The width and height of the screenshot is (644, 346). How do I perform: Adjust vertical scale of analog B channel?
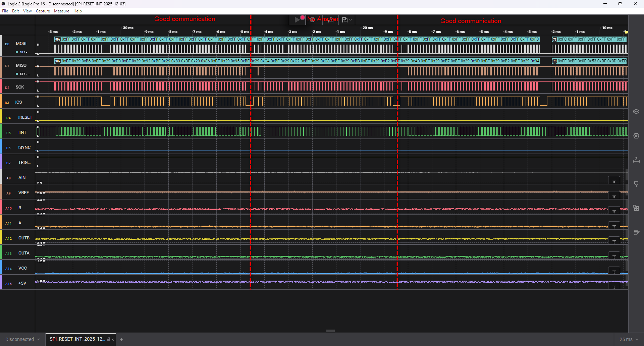614,211
